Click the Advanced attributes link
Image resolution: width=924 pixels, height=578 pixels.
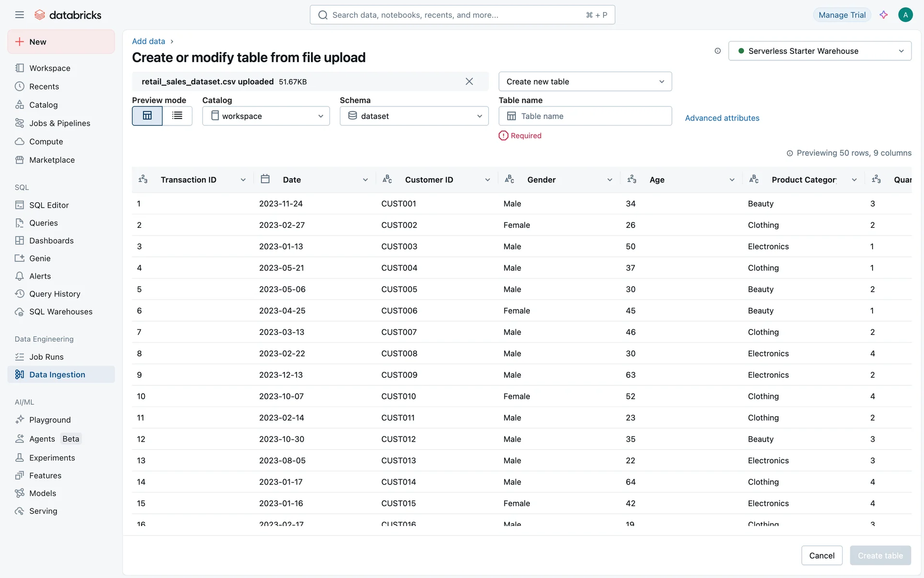[722, 118]
